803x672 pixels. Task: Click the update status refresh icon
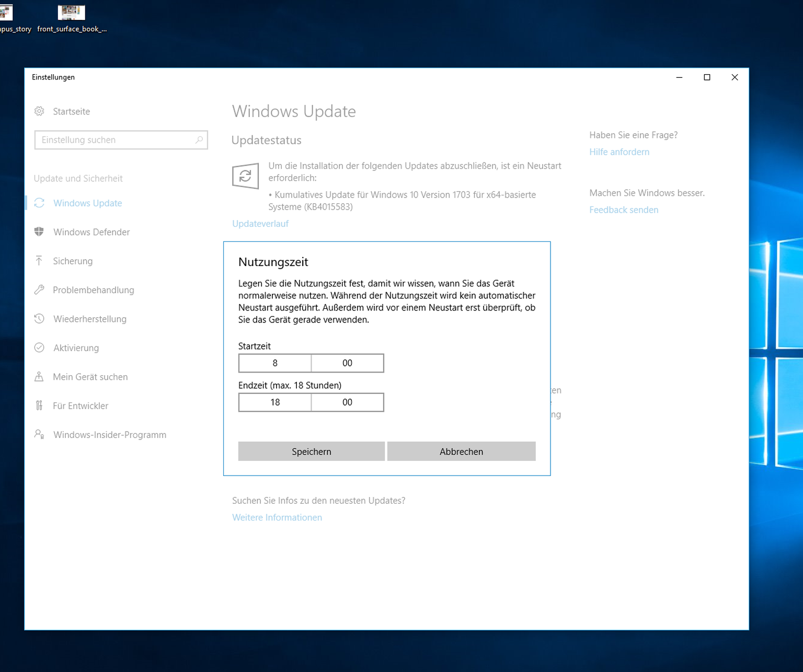tap(245, 176)
